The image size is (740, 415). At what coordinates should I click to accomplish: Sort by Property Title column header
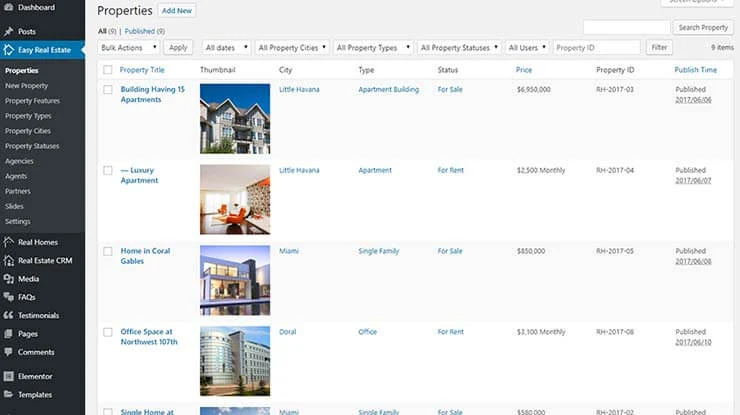(x=142, y=70)
